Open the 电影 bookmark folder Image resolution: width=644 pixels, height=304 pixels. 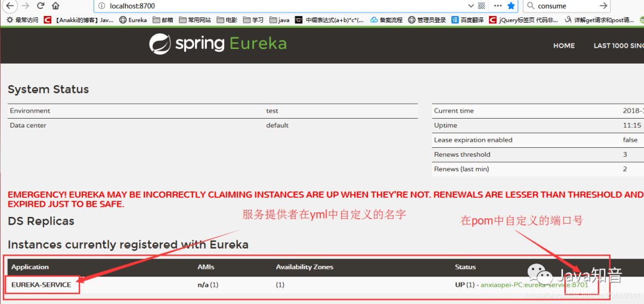pos(227,20)
